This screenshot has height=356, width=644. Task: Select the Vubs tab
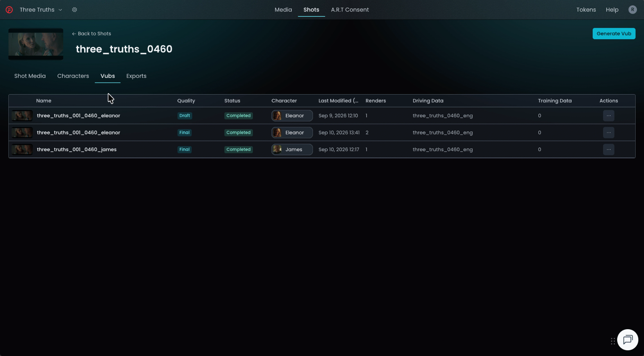pyautogui.click(x=108, y=76)
